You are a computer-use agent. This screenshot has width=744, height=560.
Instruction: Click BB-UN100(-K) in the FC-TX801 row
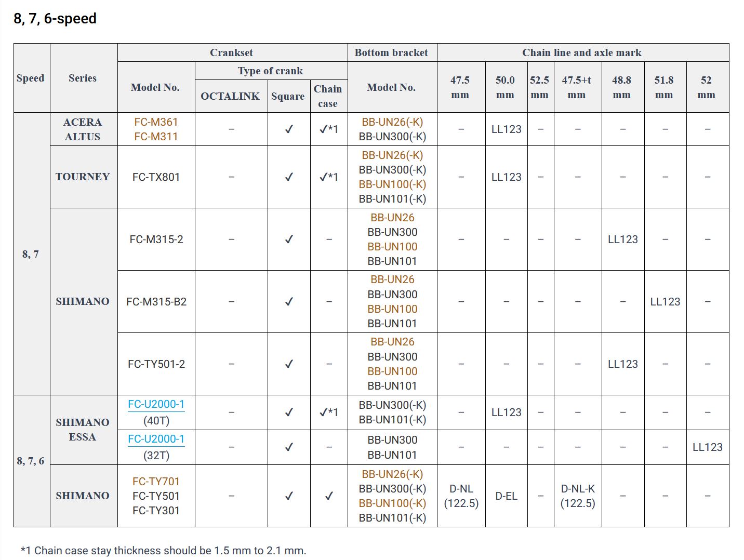392,184
